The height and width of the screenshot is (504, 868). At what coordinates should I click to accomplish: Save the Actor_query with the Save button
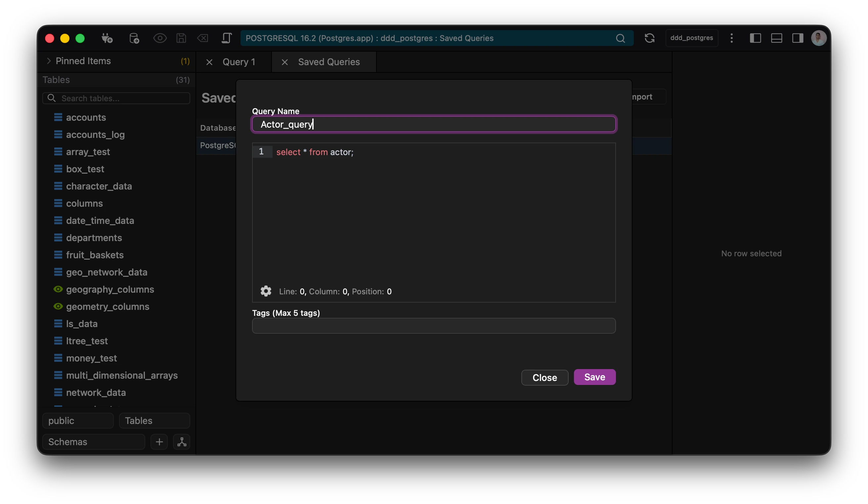(x=594, y=377)
